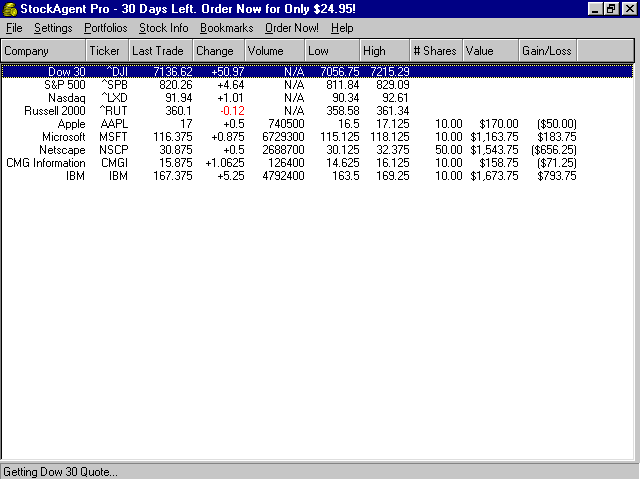Open the Bookmarks menu
The height and width of the screenshot is (480, 640).
click(x=227, y=28)
